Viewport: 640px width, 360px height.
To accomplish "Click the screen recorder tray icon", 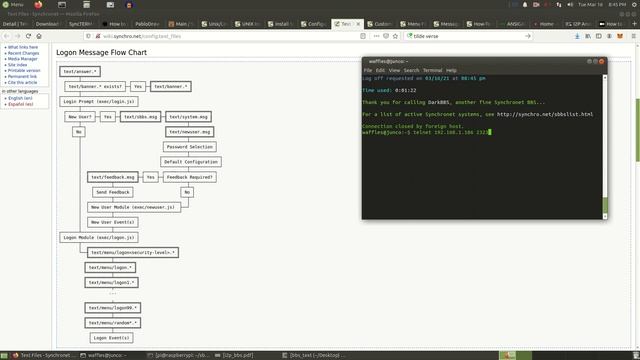I will [536, 4].
